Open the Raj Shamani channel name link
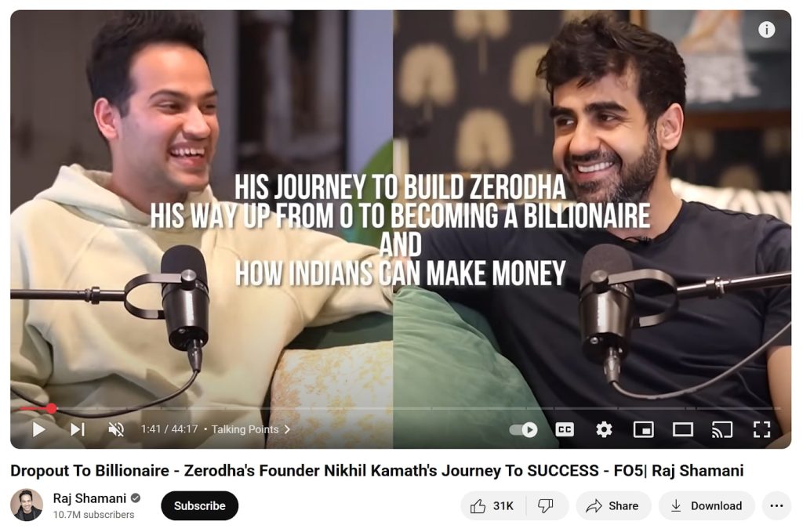 (x=89, y=498)
